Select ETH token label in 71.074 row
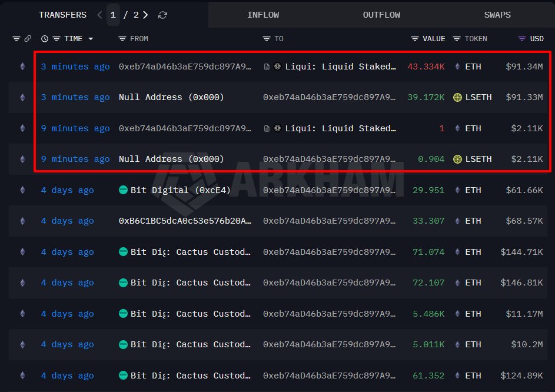555x392 pixels. 473,252
